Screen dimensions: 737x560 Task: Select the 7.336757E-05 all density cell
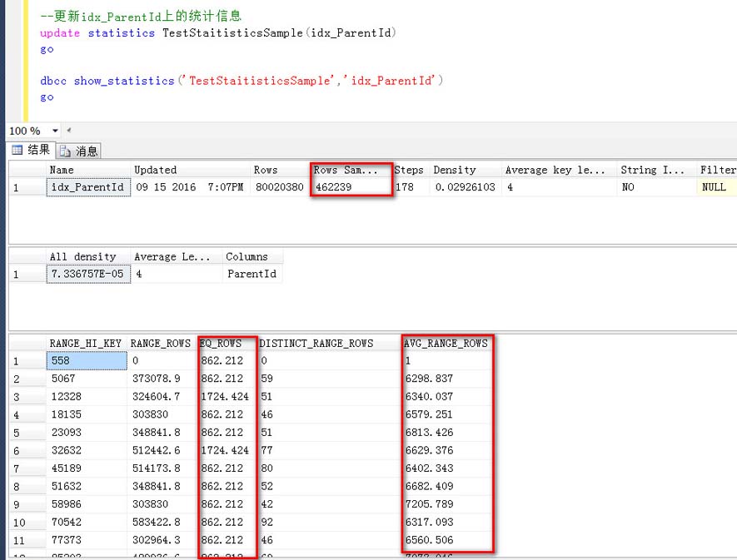(x=87, y=274)
